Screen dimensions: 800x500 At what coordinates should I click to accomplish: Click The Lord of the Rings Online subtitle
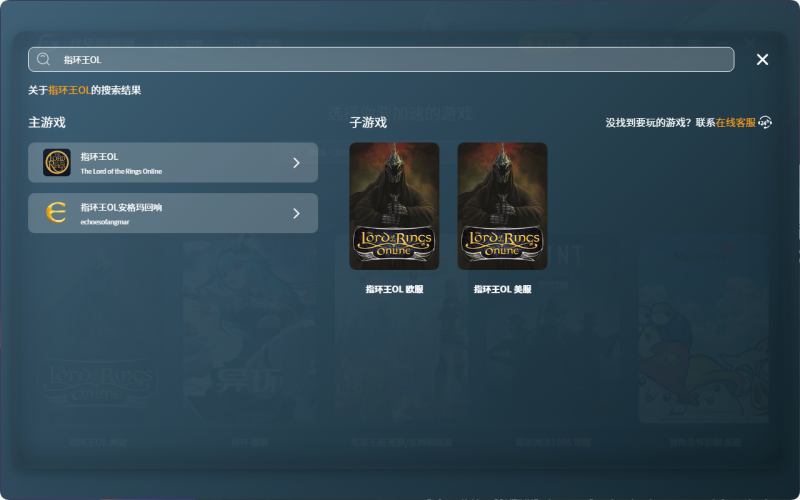[121, 171]
